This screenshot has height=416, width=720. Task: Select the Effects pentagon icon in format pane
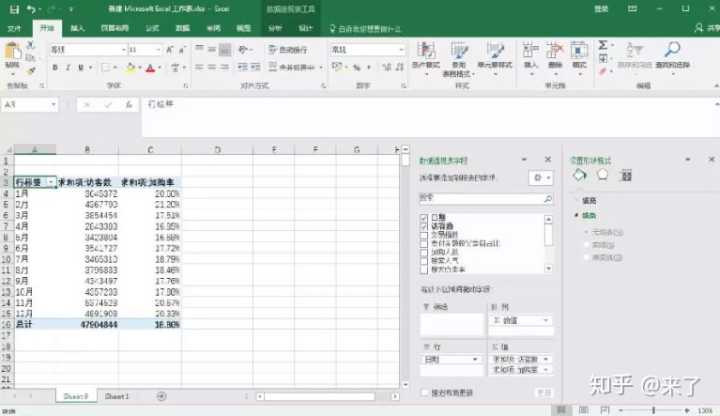(x=602, y=175)
